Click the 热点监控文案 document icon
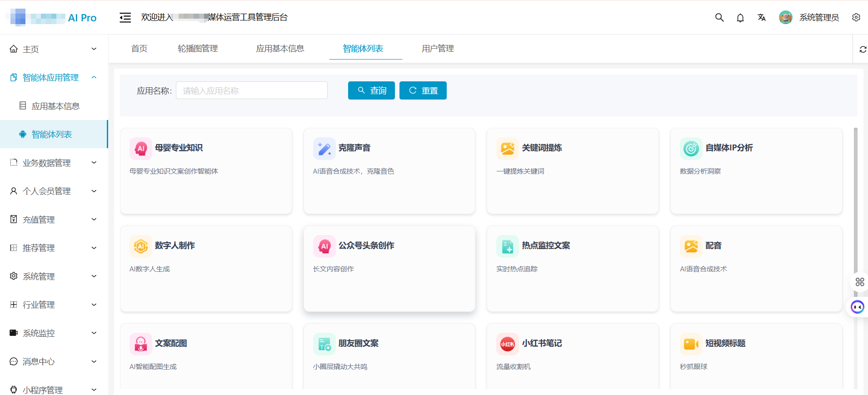The height and width of the screenshot is (395, 868). pos(508,246)
